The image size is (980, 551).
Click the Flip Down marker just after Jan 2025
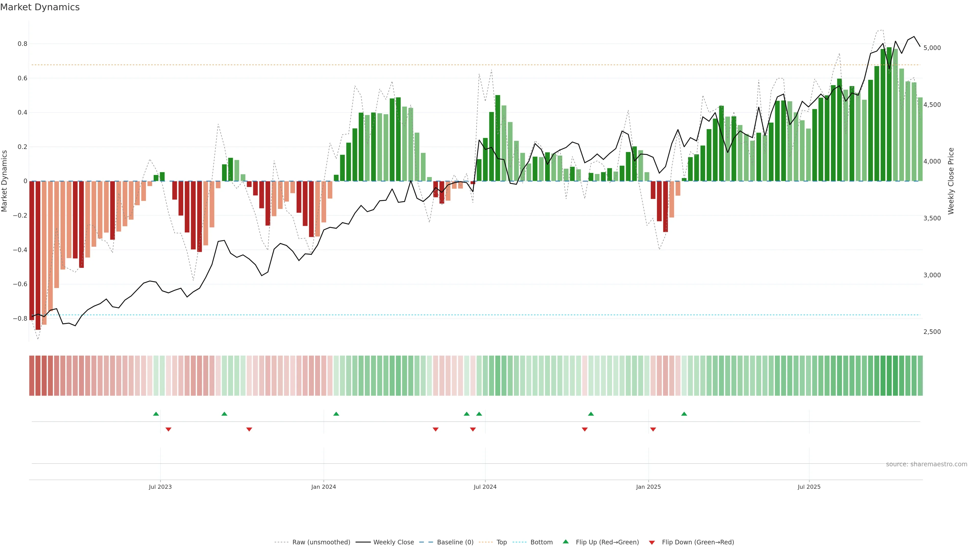click(x=653, y=429)
